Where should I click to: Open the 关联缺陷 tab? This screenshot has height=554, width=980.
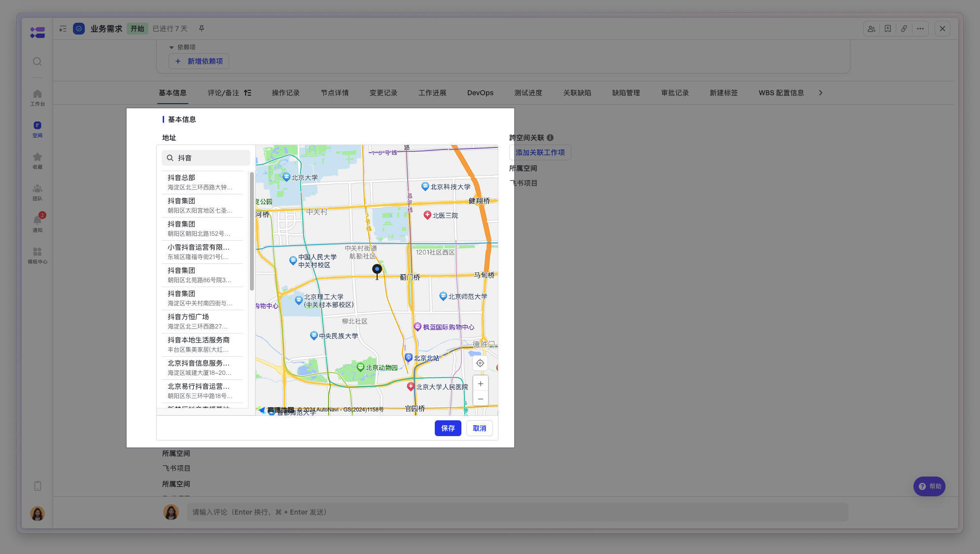pos(577,93)
